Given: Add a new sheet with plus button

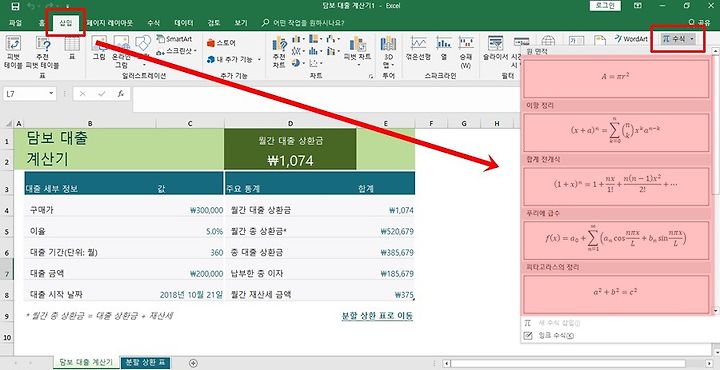Looking at the screenshot, I should (x=193, y=363).
